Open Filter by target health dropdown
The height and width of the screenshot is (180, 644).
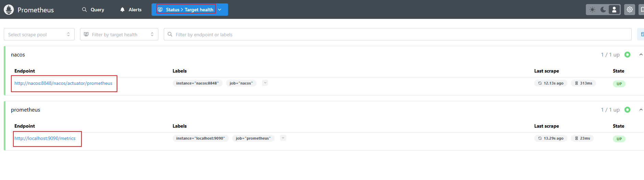pos(119,34)
